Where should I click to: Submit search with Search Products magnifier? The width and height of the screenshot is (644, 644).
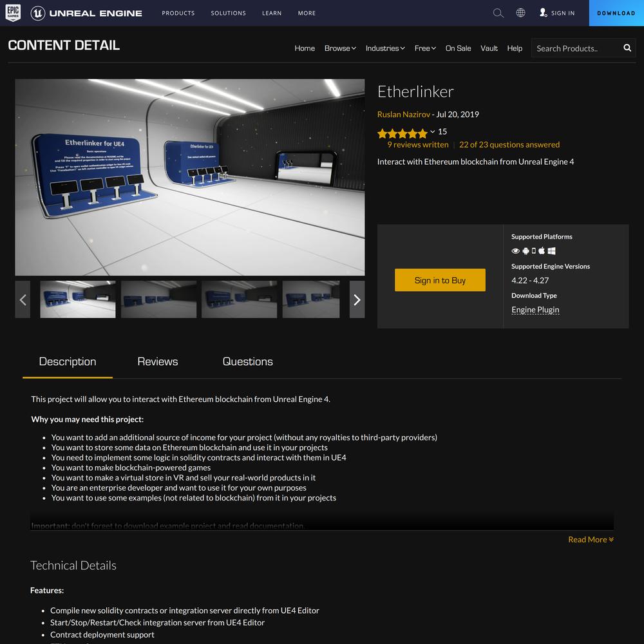click(627, 48)
